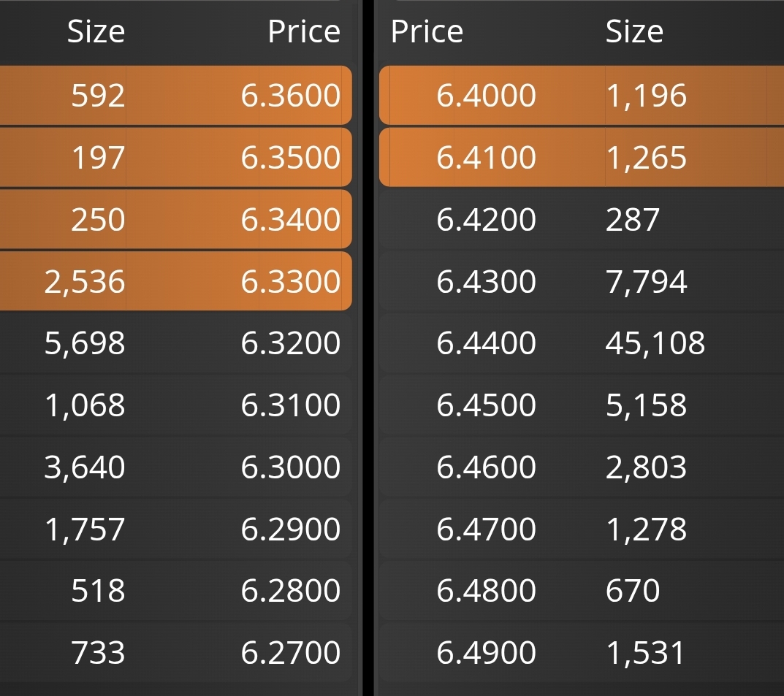
Task: Choose the 2,536 size bid at 6.3300
Action: (x=176, y=280)
